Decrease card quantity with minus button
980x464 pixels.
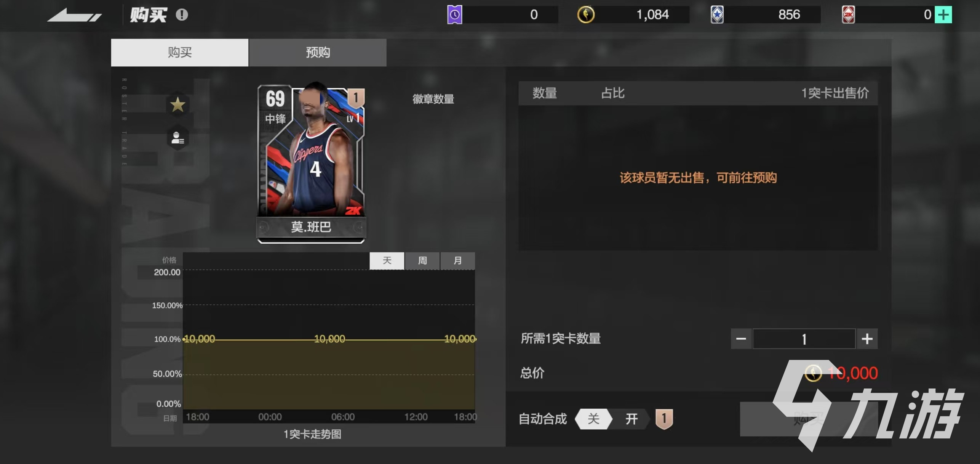[741, 339]
